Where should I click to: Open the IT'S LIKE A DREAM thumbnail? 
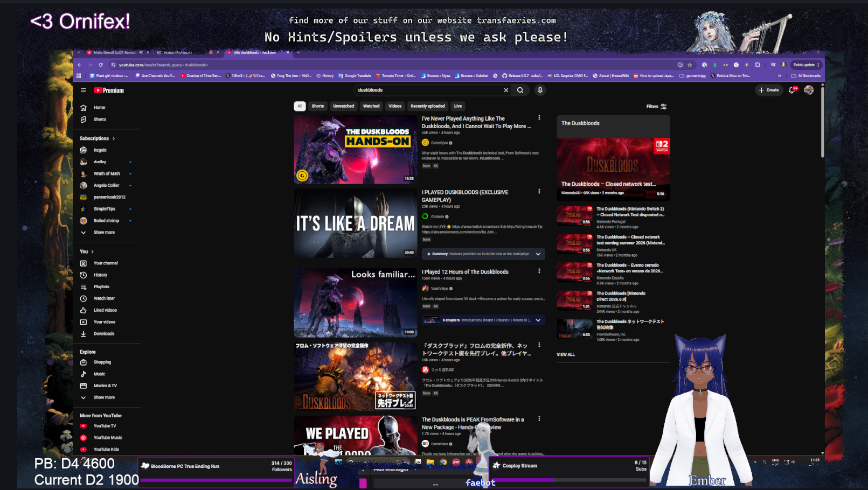click(x=356, y=223)
